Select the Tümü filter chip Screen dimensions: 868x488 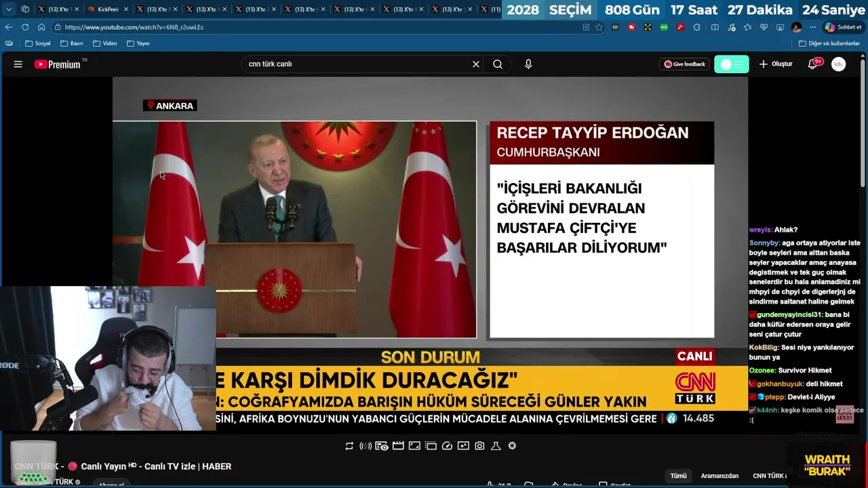[x=678, y=476]
